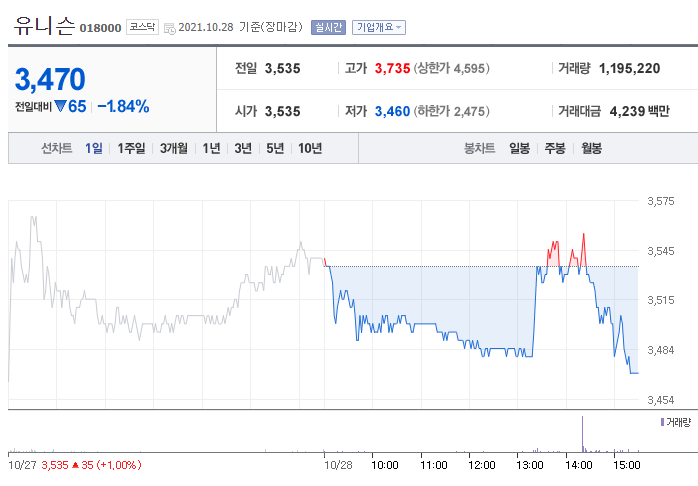Click the 10/27 closing summary 3,535 ▲35
The height and width of the screenshot is (486, 698).
coord(91,466)
